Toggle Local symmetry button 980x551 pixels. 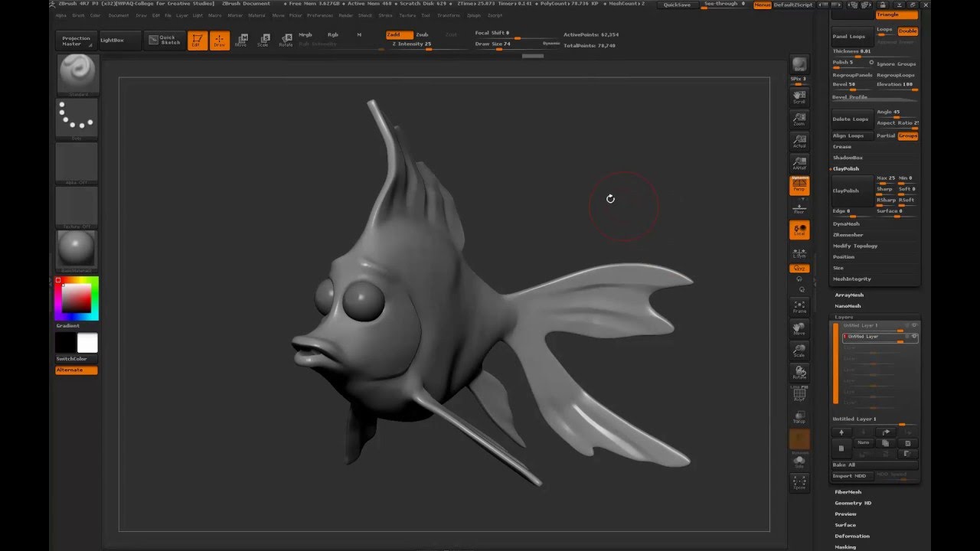click(799, 230)
